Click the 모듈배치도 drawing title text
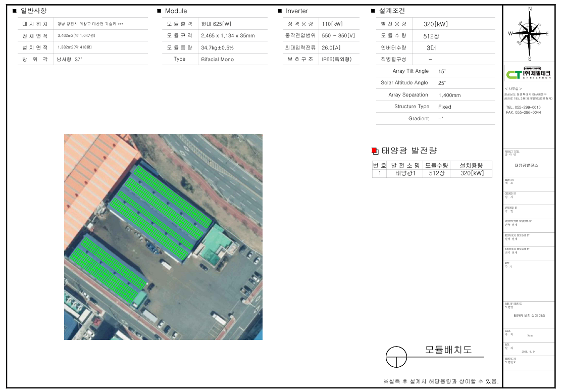The width and height of the screenshot is (564, 392). click(448, 350)
